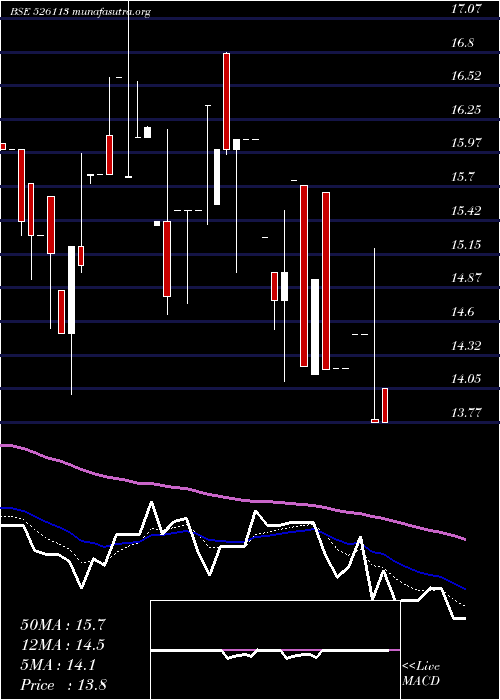500x700 pixels.
Task: Click the last red candle near 13.77
Action: pos(385,405)
